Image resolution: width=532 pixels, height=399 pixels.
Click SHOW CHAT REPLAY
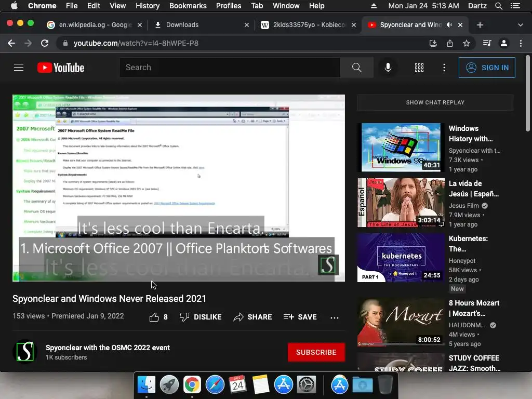pos(435,102)
